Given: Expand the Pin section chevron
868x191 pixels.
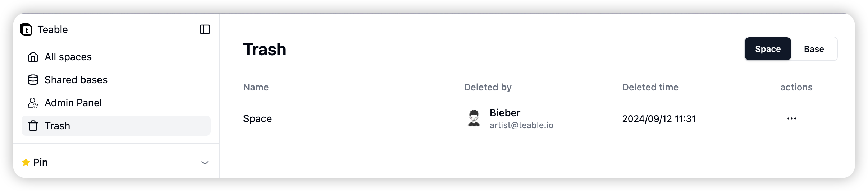Looking at the screenshot, I should tap(205, 163).
